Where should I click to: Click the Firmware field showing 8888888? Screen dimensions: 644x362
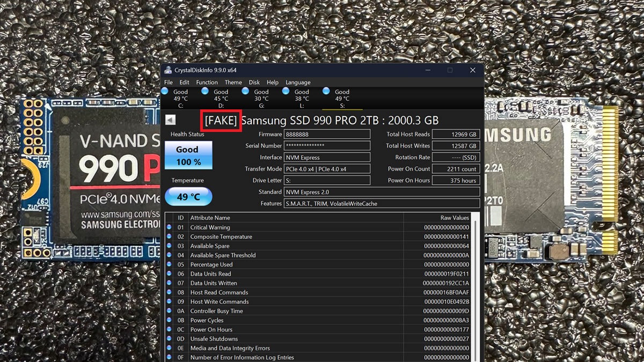click(327, 135)
